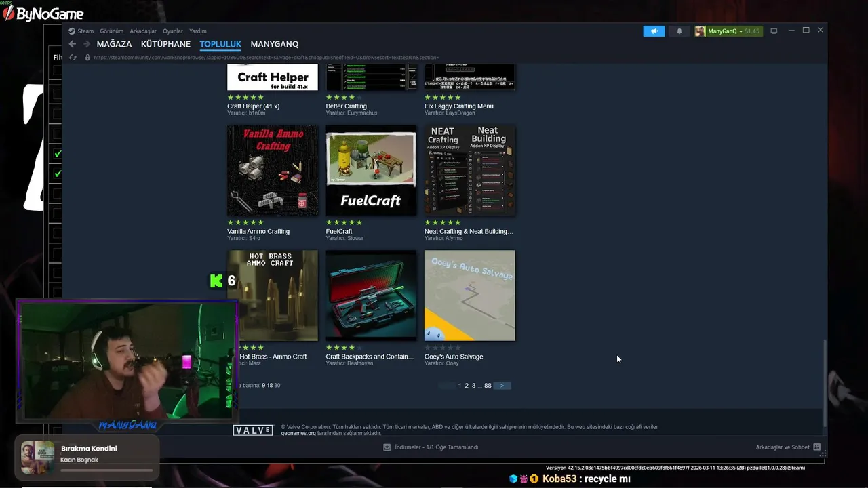Click the forward navigation arrow
Image resolution: width=868 pixels, height=488 pixels.
coord(87,44)
